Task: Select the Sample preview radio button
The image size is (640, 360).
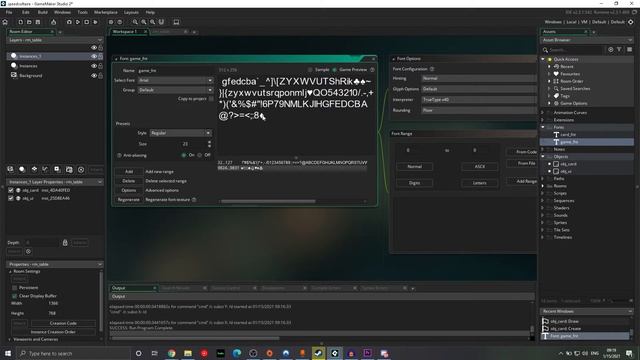Action: pyautogui.click(x=310, y=70)
